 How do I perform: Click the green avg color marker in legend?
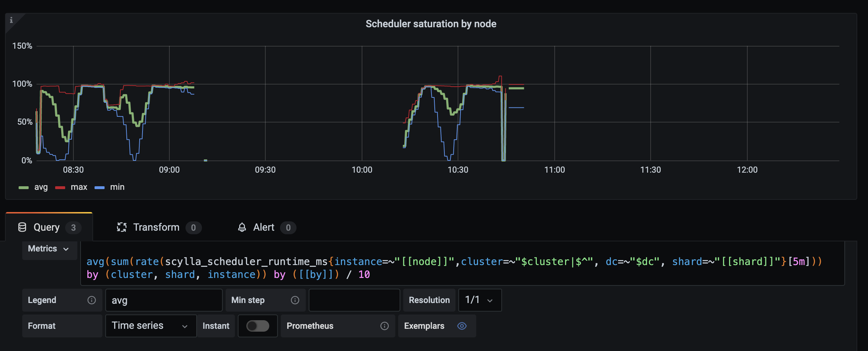[24, 187]
